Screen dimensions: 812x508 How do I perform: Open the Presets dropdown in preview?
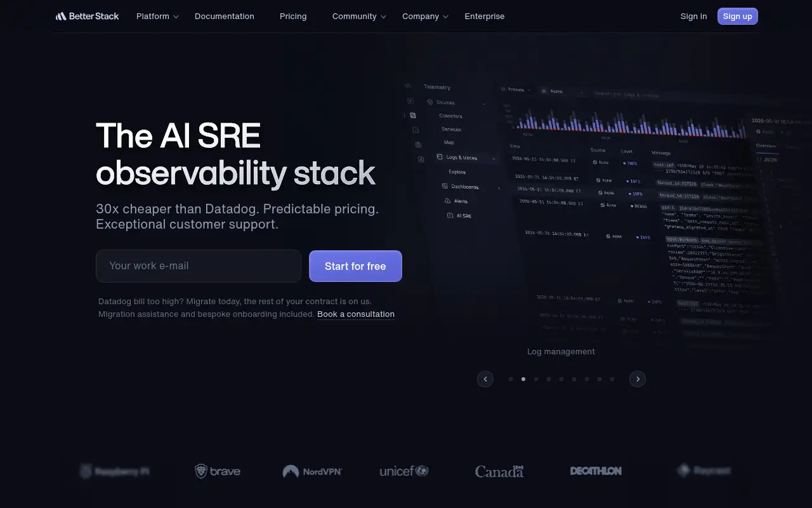pos(516,90)
